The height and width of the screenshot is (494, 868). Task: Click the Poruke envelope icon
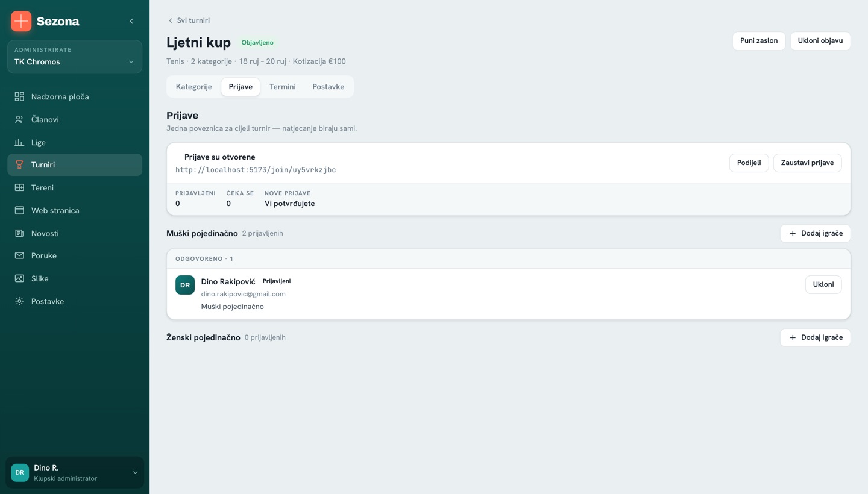[19, 255]
